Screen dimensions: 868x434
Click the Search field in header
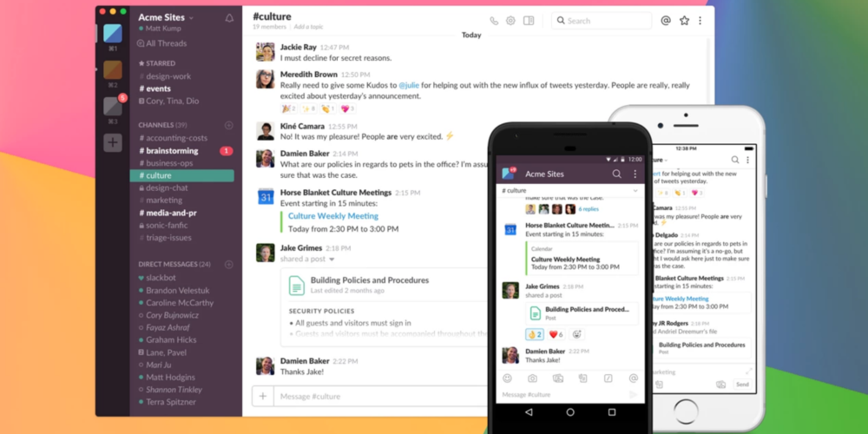tap(602, 21)
